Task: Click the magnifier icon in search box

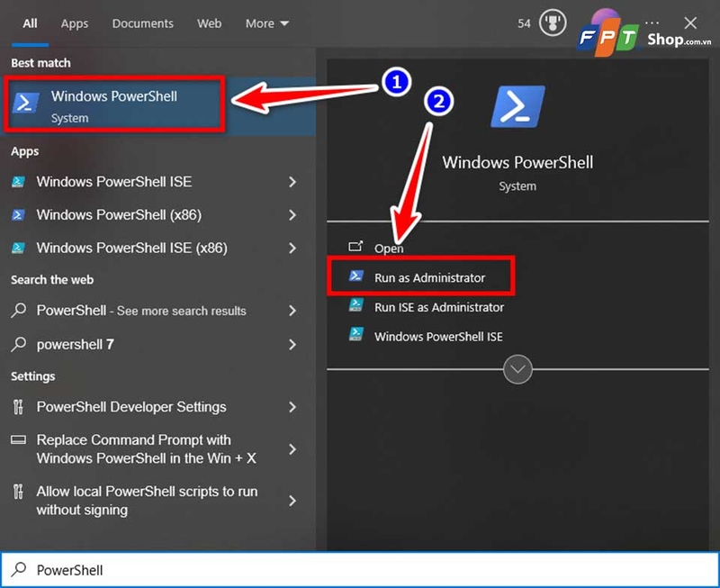Action: (x=18, y=569)
